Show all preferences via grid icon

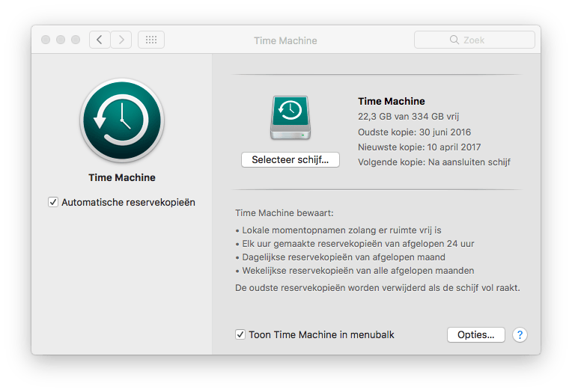tap(151, 40)
